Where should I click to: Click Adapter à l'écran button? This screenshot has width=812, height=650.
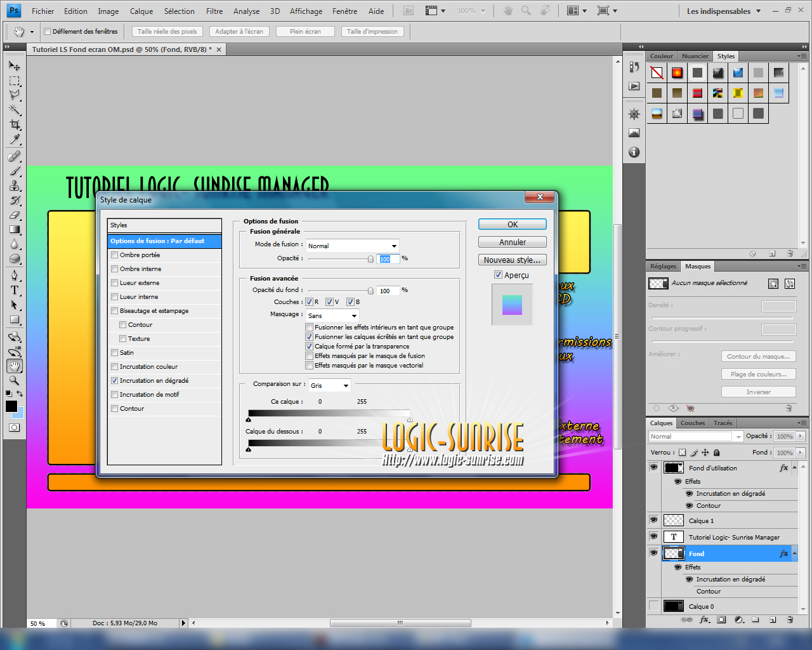click(x=240, y=32)
